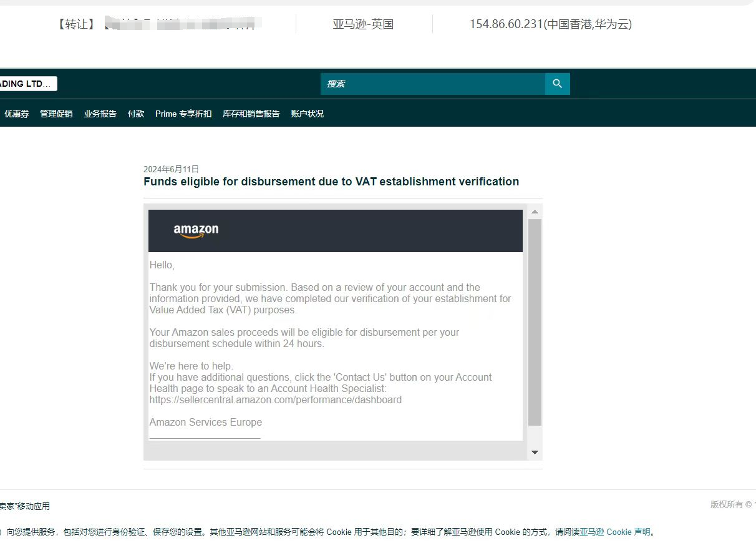Click the message box scrollbar thumb
Viewport: 756px width, 553px height.
535,321
